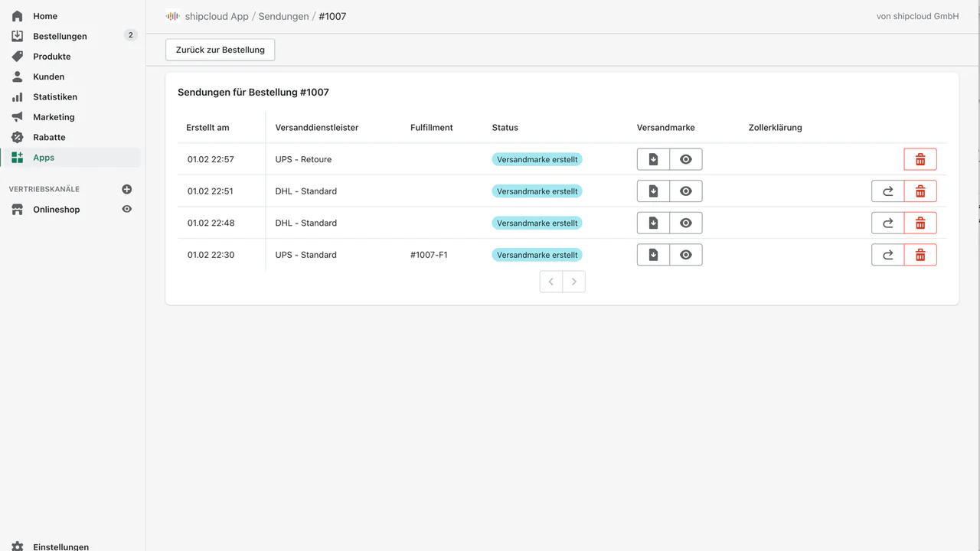Click the Status column header
This screenshot has width=980, height=551.
click(505, 128)
